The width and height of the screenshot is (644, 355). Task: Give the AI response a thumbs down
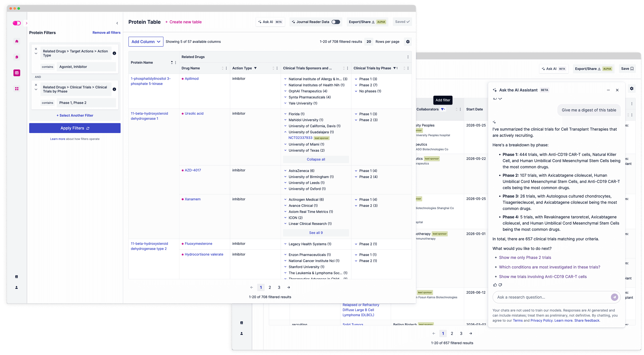click(500, 285)
